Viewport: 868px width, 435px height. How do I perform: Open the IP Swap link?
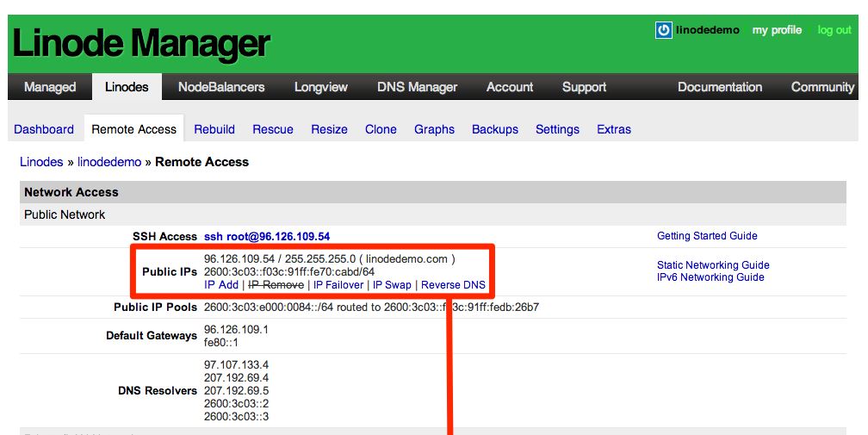point(392,285)
